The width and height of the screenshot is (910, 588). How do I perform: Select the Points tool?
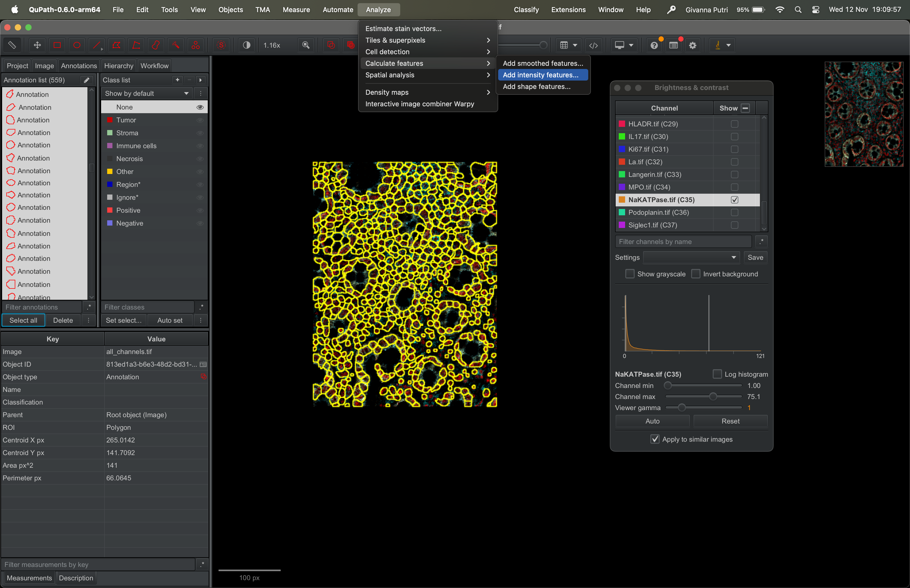pos(196,45)
